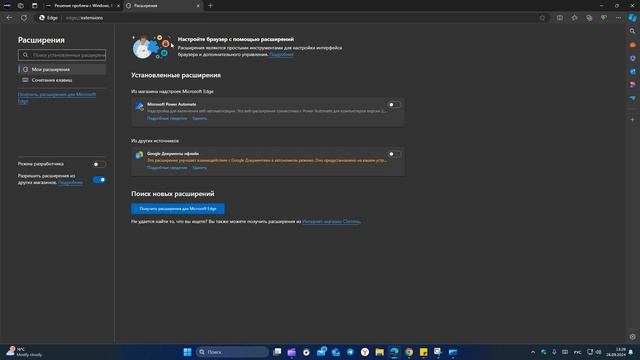Select the Расширения browser tab

(162, 6)
